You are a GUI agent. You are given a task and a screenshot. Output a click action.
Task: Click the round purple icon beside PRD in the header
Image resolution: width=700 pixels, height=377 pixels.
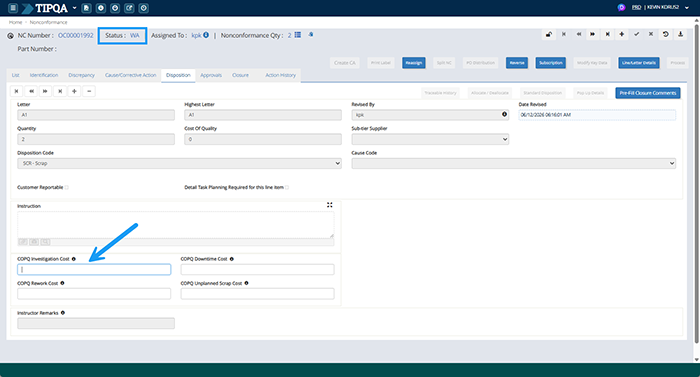621,8
